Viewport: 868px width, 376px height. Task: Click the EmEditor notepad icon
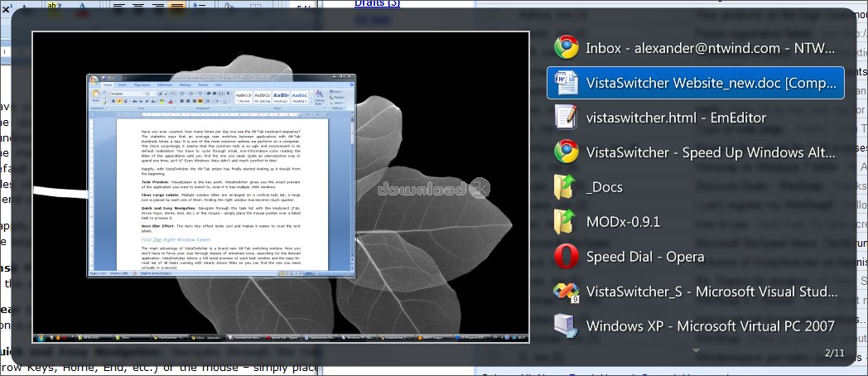pos(567,118)
